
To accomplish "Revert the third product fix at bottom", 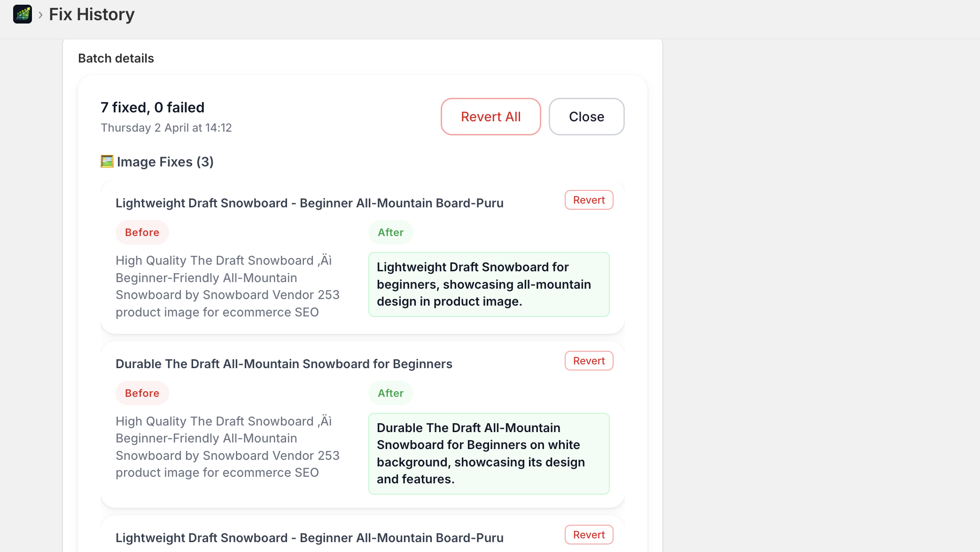I will point(588,535).
